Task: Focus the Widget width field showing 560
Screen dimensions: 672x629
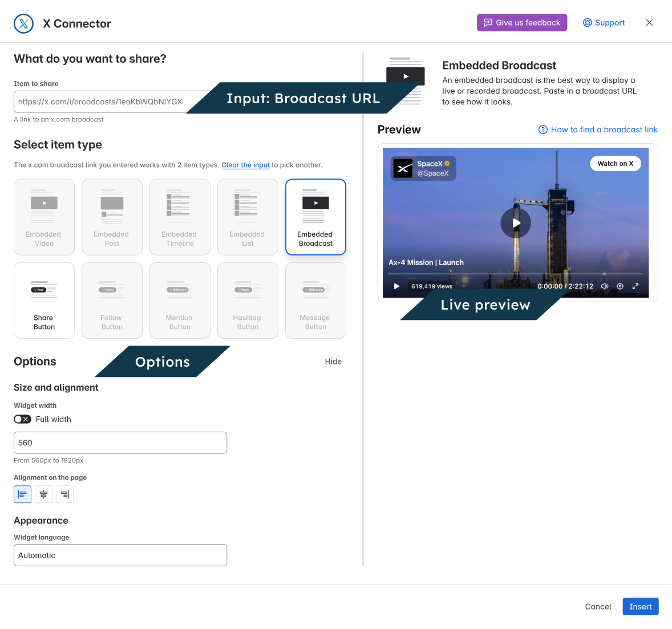Action: 120,443
